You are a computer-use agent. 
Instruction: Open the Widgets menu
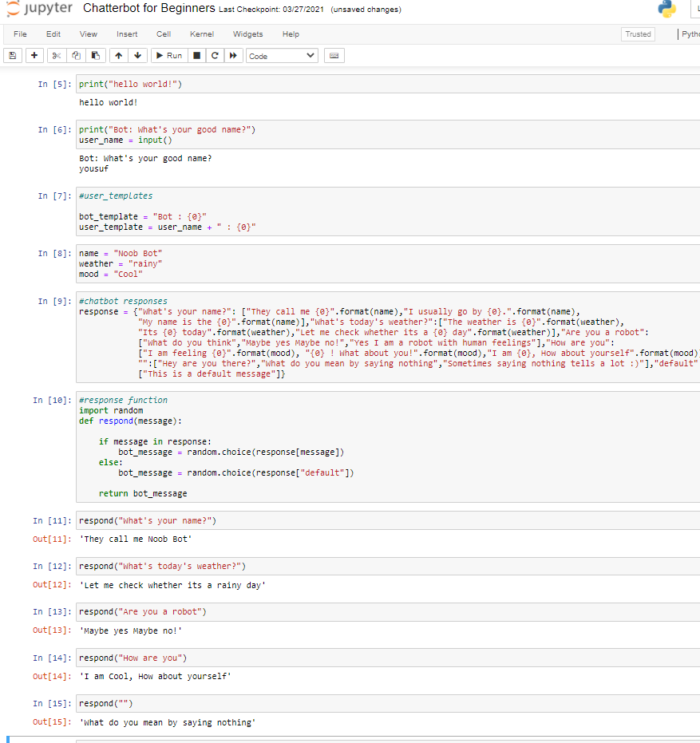[248, 34]
